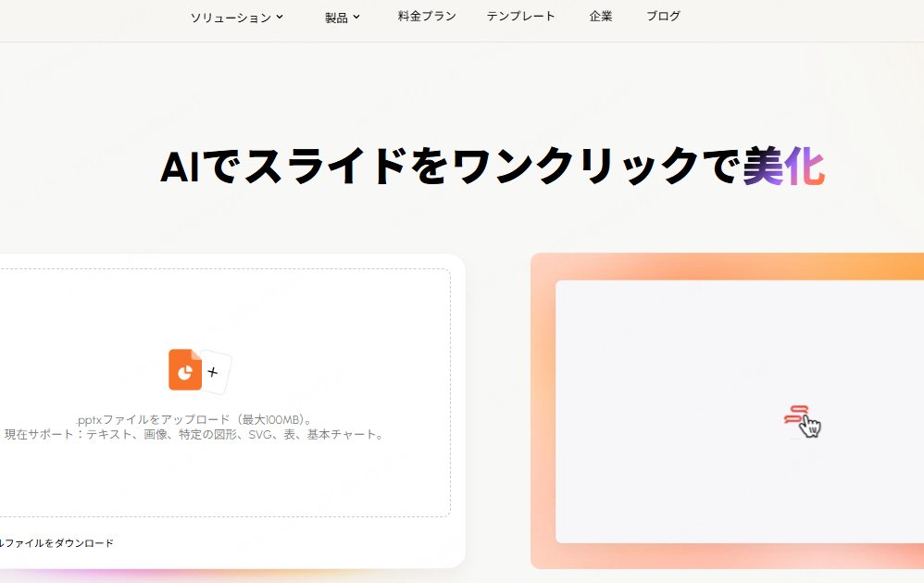The height and width of the screenshot is (583, 924).
Task: Click the upload illustration in the drop zone
Action: (x=196, y=370)
